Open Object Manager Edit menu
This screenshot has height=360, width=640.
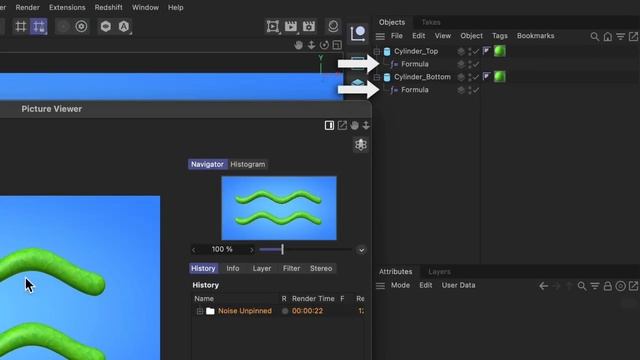(418, 36)
